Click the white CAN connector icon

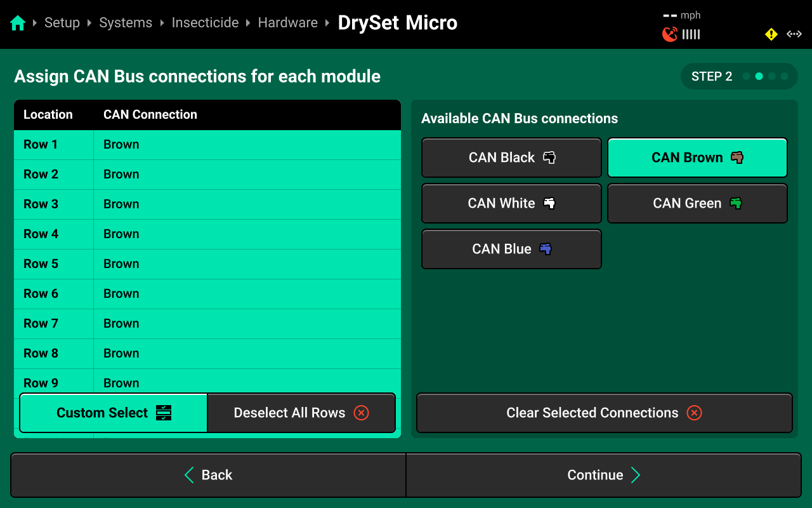549,203
